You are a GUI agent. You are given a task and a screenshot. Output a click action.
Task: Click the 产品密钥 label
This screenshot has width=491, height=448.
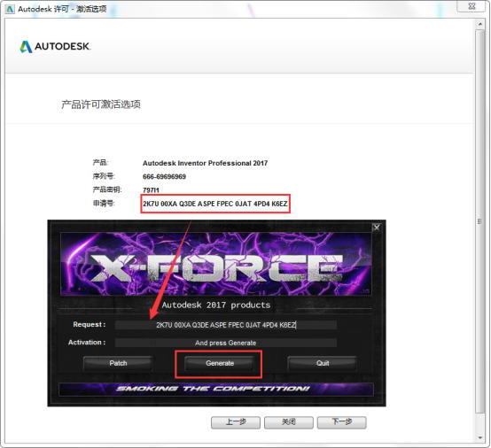tap(107, 189)
